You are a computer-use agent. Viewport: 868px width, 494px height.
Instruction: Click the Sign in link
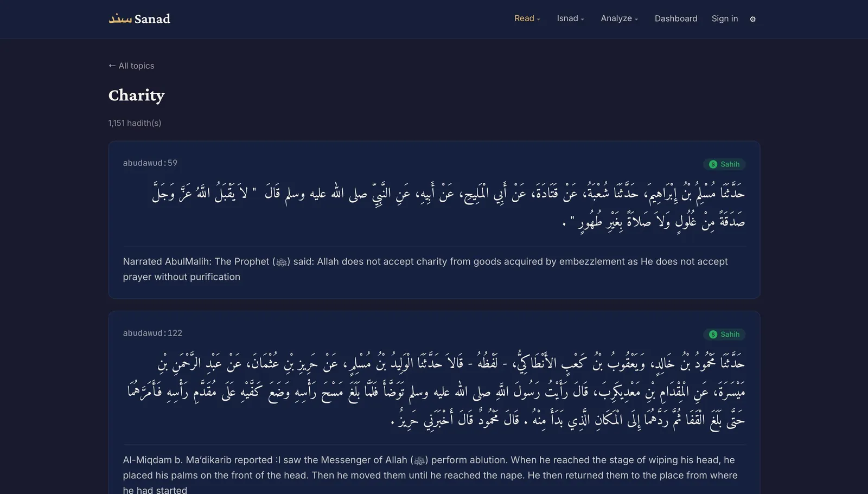click(x=725, y=18)
